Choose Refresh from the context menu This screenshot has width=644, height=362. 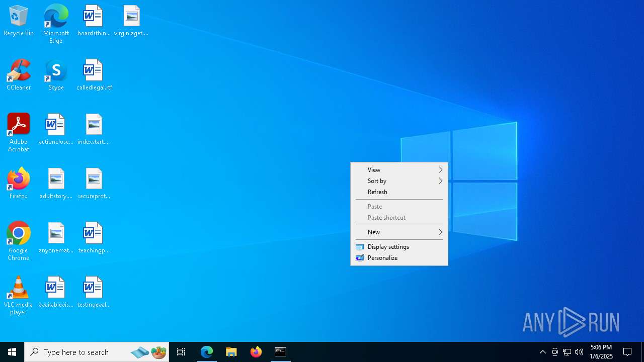tap(399, 192)
